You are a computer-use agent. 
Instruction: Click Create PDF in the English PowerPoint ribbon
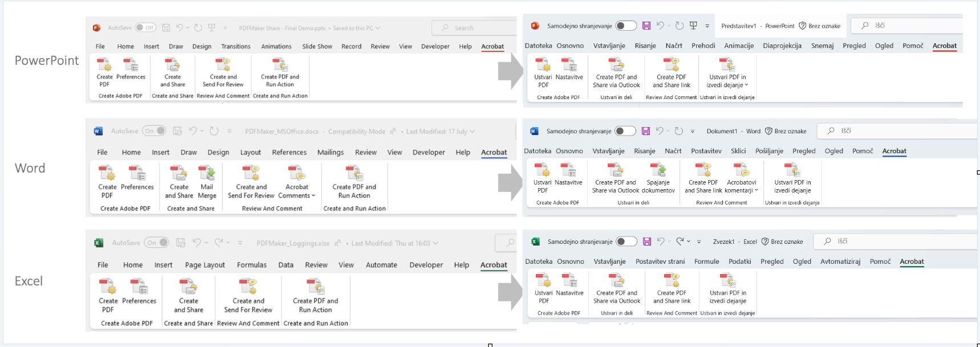click(x=104, y=72)
